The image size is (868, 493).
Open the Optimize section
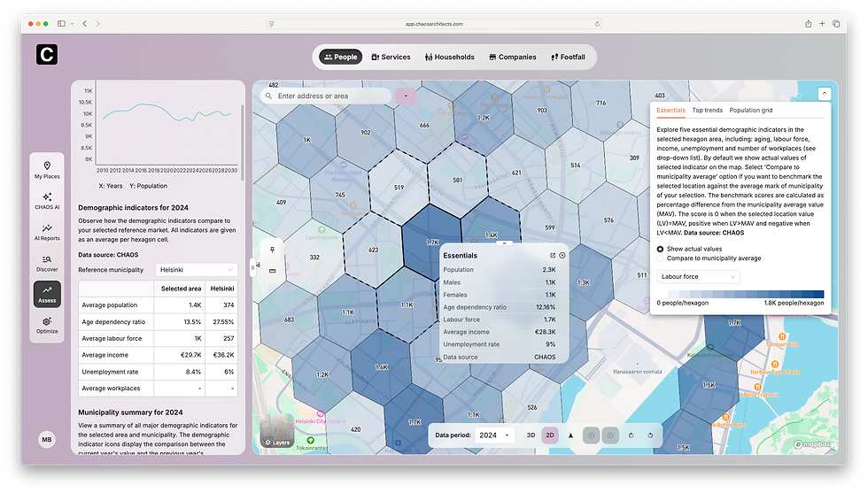(47, 325)
